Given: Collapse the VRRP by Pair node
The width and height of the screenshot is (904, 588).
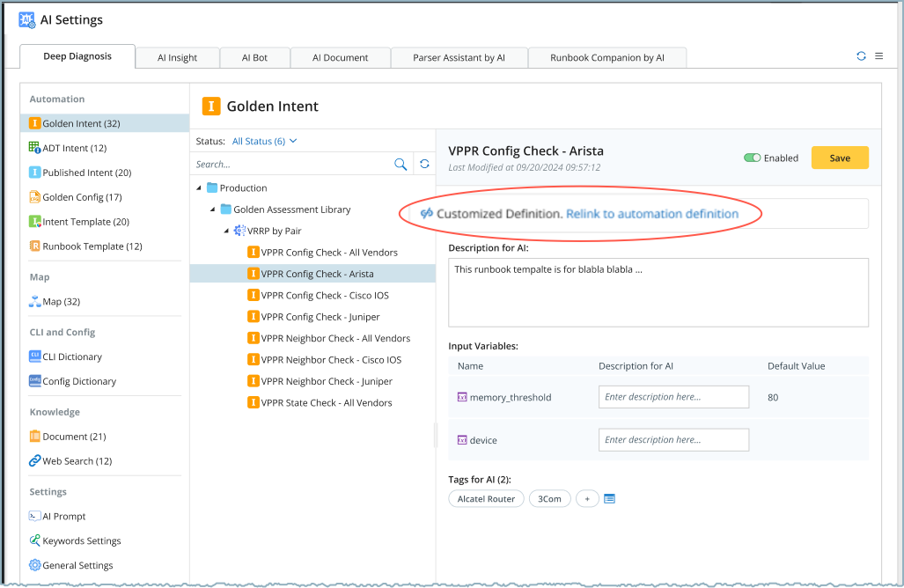Looking at the screenshot, I should point(226,232).
